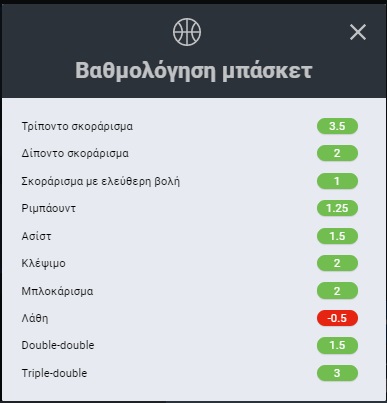This screenshot has width=387, height=403.
Task: Select the Μπλοκάρισμα label
Action: (x=57, y=291)
